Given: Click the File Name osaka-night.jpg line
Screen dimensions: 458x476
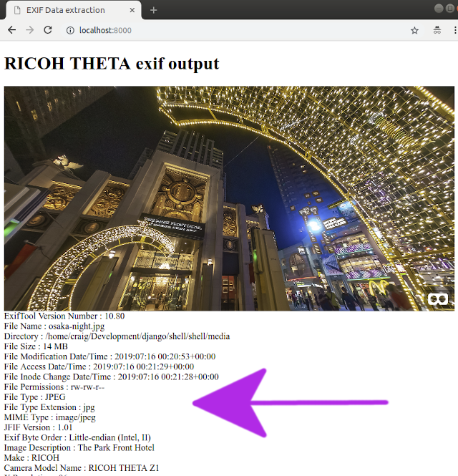Looking at the screenshot, I should tap(54, 326).
